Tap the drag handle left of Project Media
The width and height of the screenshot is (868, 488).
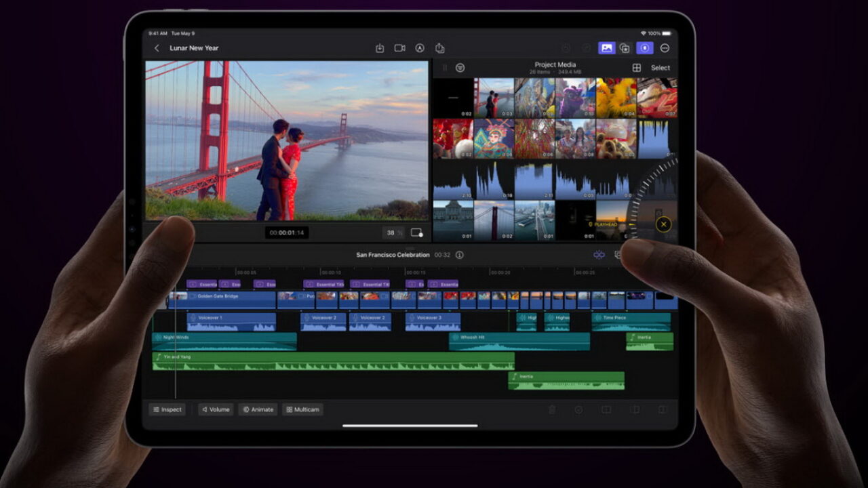[445, 68]
